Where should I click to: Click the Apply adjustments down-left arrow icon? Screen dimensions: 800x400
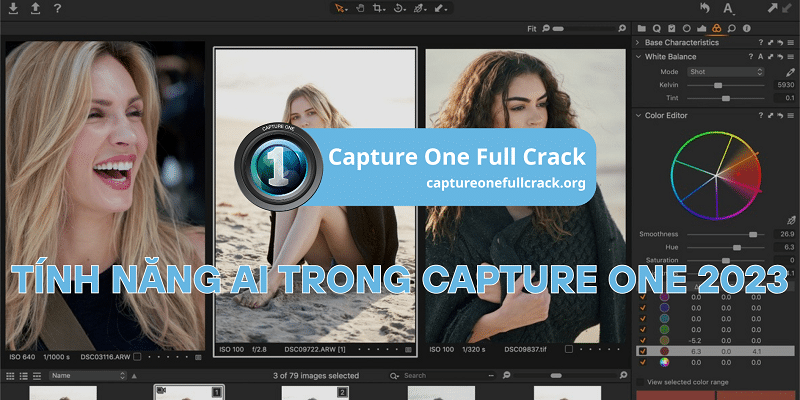coord(789,8)
